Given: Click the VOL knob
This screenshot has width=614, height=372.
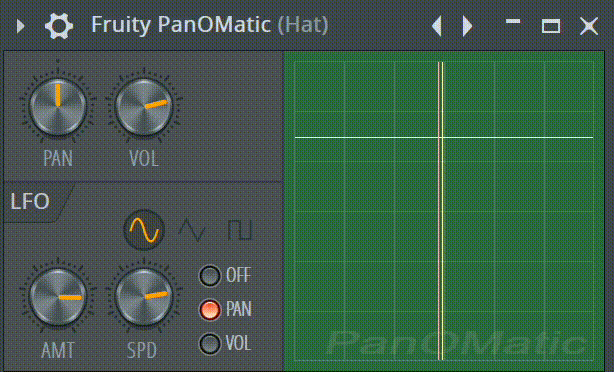Looking at the screenshot, I should pyautogui.click(x=144, y=107).
